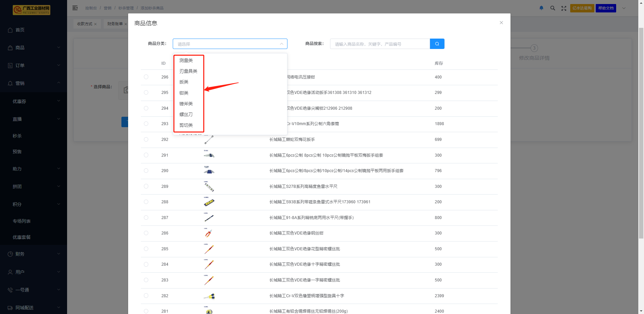Select 钳类 from the category list

point(184,93)
